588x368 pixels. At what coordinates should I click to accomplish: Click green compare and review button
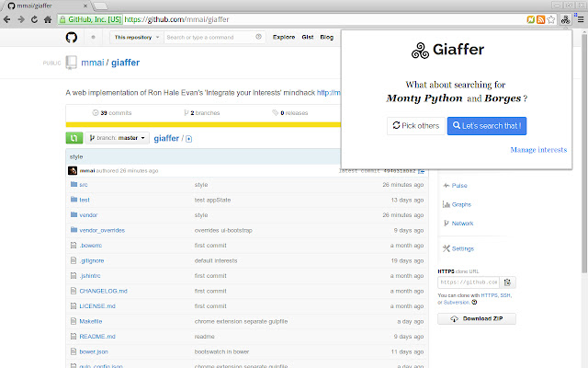(73, 138)
